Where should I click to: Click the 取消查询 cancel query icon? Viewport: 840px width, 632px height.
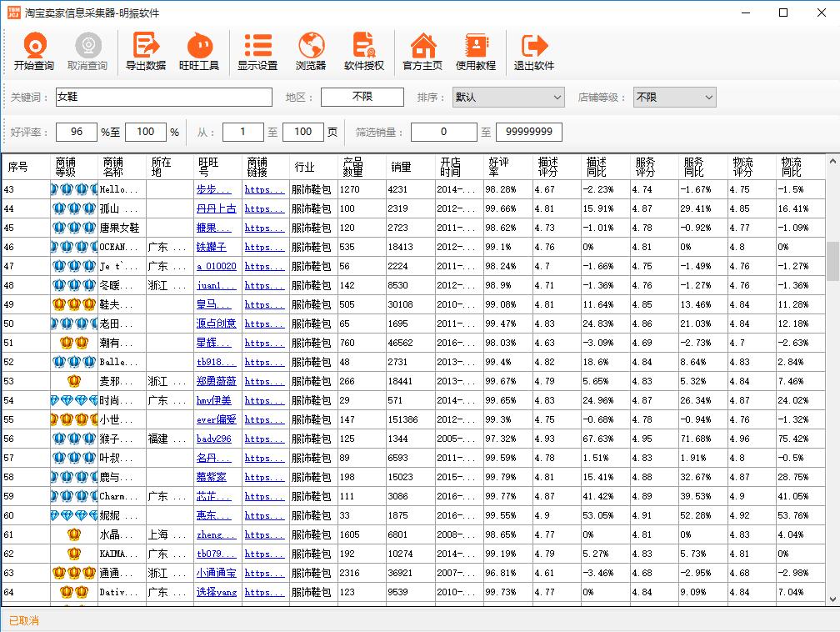87,52
